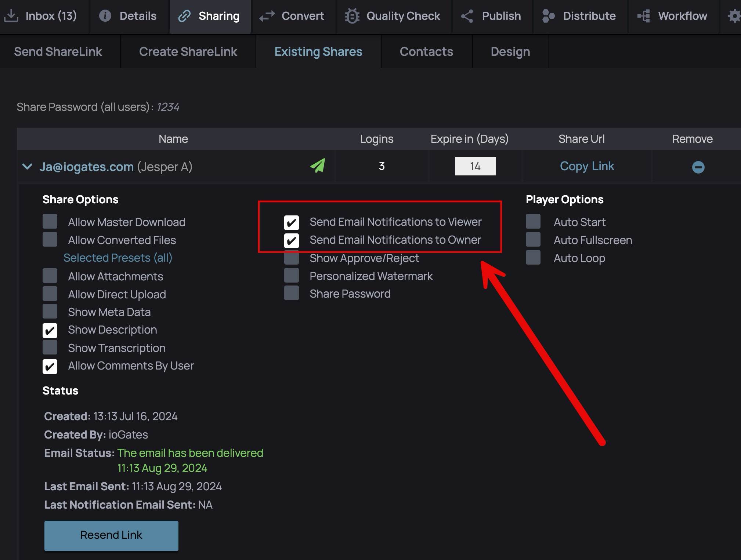
Task: Click the Distribute icon
Action: pyautogui.click(x=548, y=16)
